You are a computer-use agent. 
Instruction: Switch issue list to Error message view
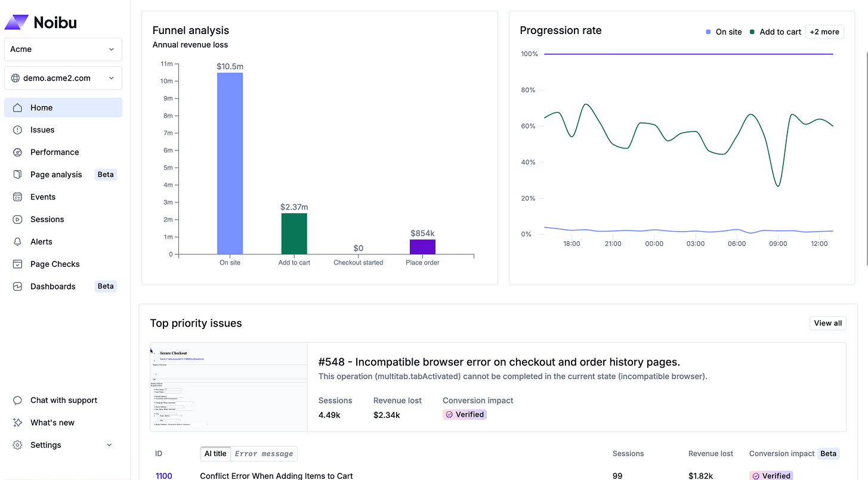pyautogui.click(x=264, y=454)
